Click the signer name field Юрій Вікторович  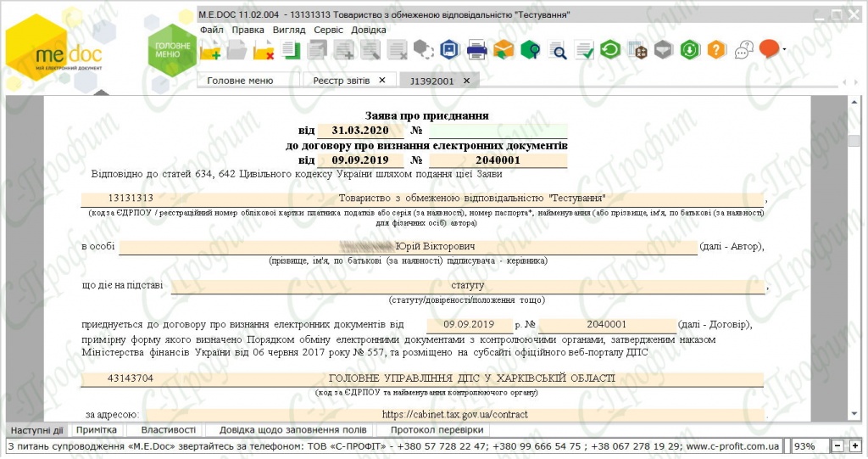click(409, 247)
